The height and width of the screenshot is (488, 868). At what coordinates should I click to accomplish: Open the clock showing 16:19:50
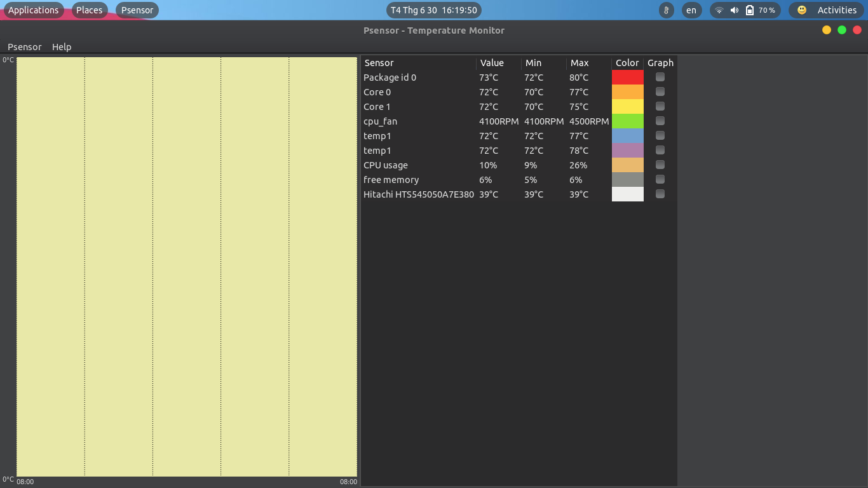click(434, 10)
